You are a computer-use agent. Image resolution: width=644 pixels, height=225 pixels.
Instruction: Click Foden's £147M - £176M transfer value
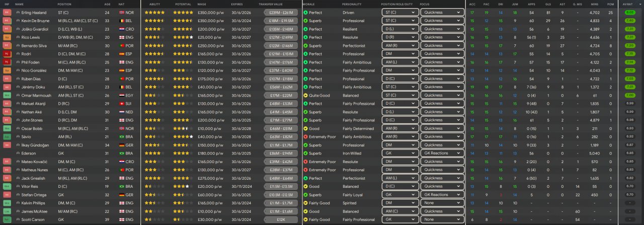(x=281, y=62)
